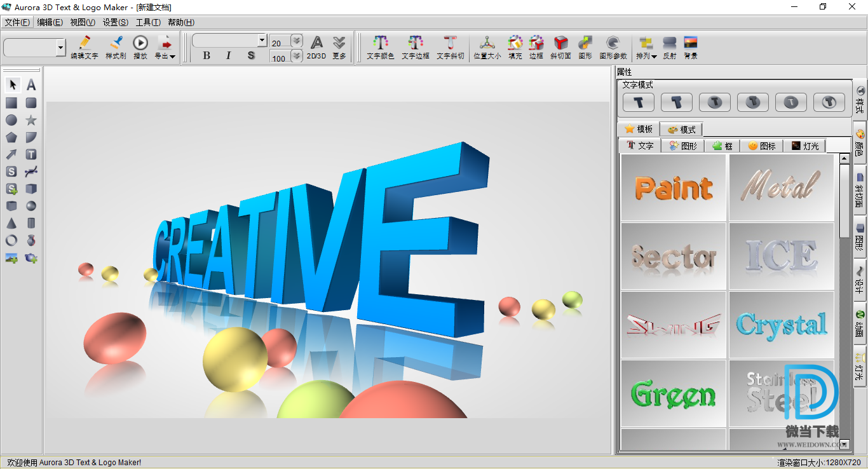Viewport: 868px width, 469px height.
Task: Open the 导出 export dropdown
Action: [165, 48]
